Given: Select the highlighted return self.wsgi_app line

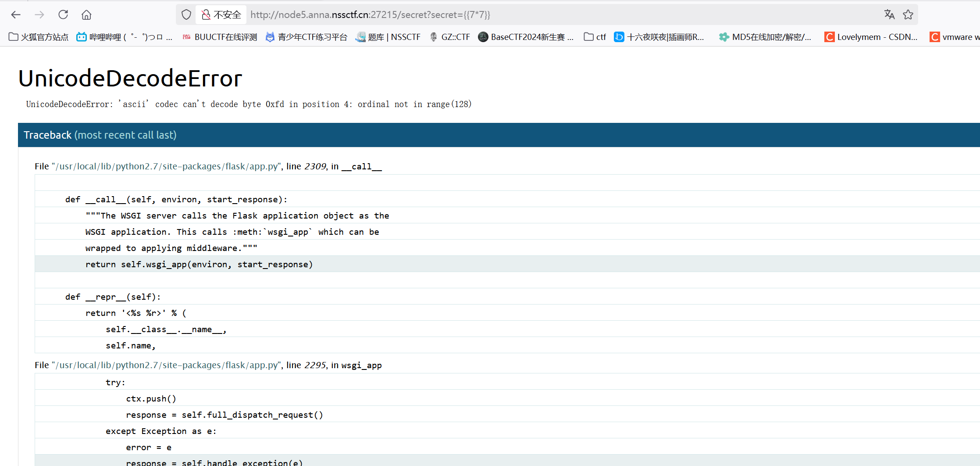Looking at the screenshot, I should [199, 264].
